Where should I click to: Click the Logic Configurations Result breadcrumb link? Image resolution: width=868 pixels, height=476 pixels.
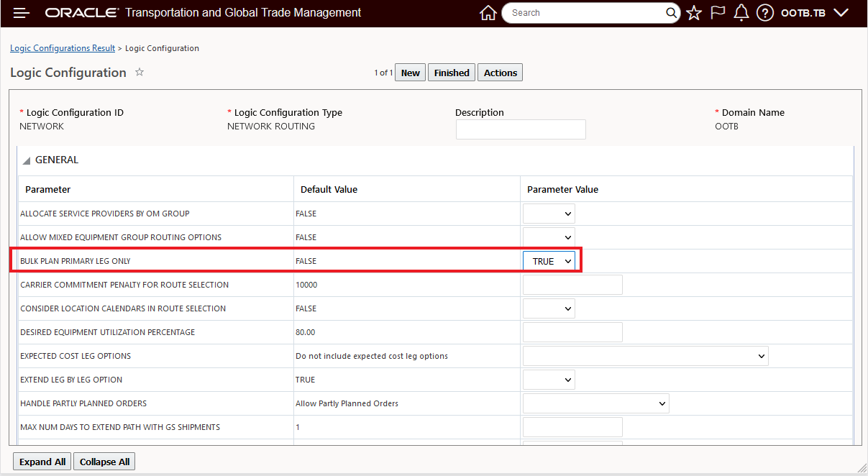pyautogui.click(x=63, y=48)
